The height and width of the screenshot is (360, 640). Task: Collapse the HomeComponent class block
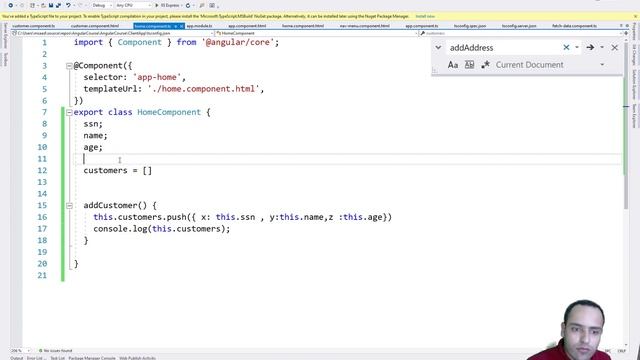click(69, 112)
